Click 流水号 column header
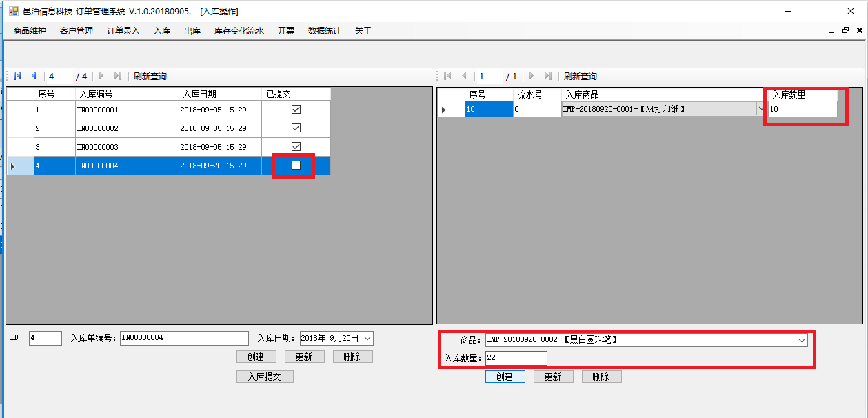This screenshot has width=868, height=418. 537,94
